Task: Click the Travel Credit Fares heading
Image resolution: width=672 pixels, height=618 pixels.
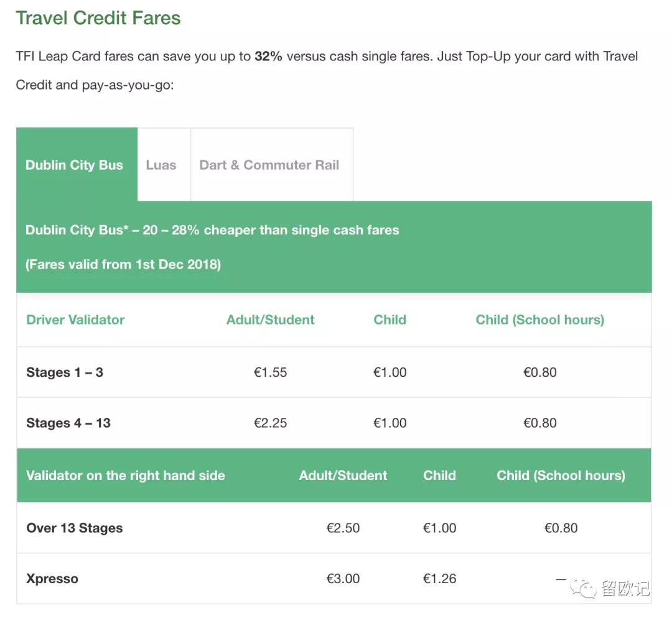Action: click(98, 18)
